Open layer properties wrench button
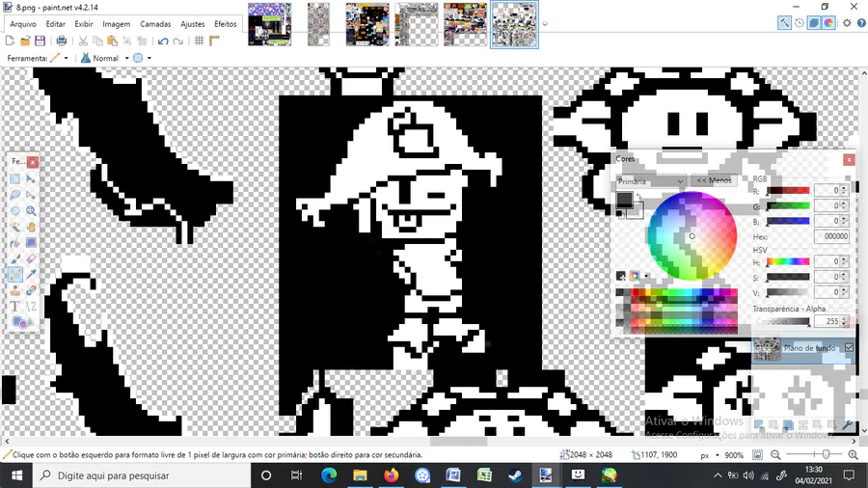The height and width of the screenshot is (488, 868). click(846, 425)
